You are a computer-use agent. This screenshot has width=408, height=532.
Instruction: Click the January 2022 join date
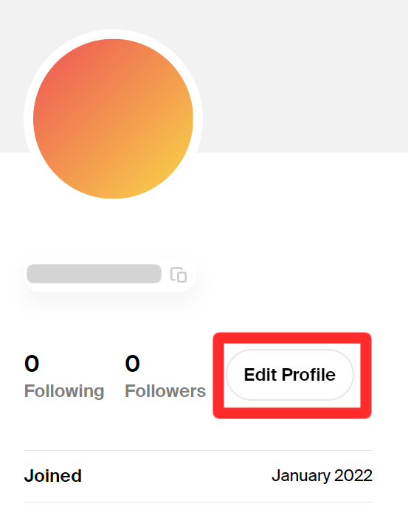tap(322, 476)
